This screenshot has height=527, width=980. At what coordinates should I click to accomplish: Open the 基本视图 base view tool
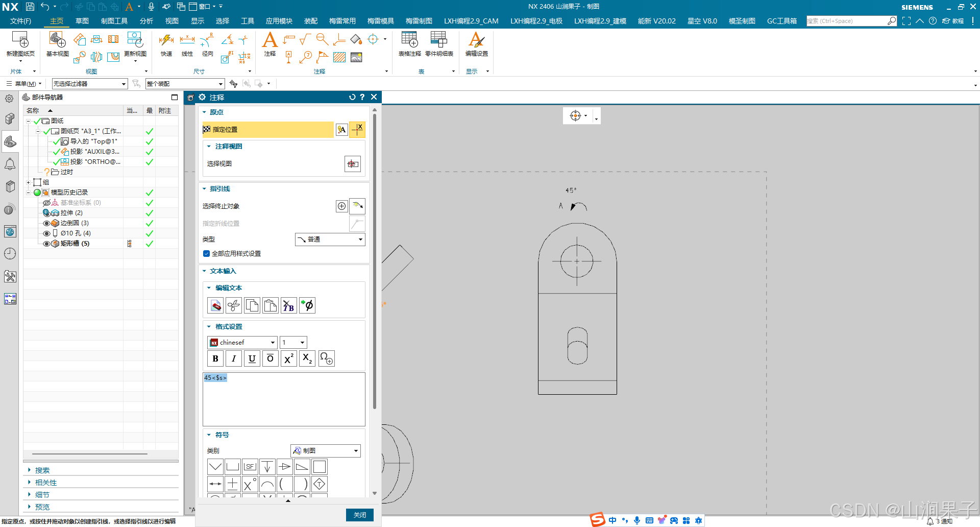[57, 44]
